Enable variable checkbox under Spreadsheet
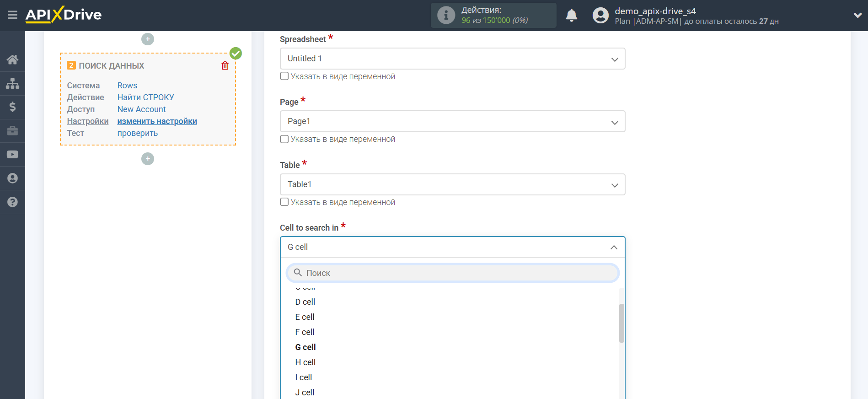The width and height of the screenshot is (868, 399). (x=284, y=76)
